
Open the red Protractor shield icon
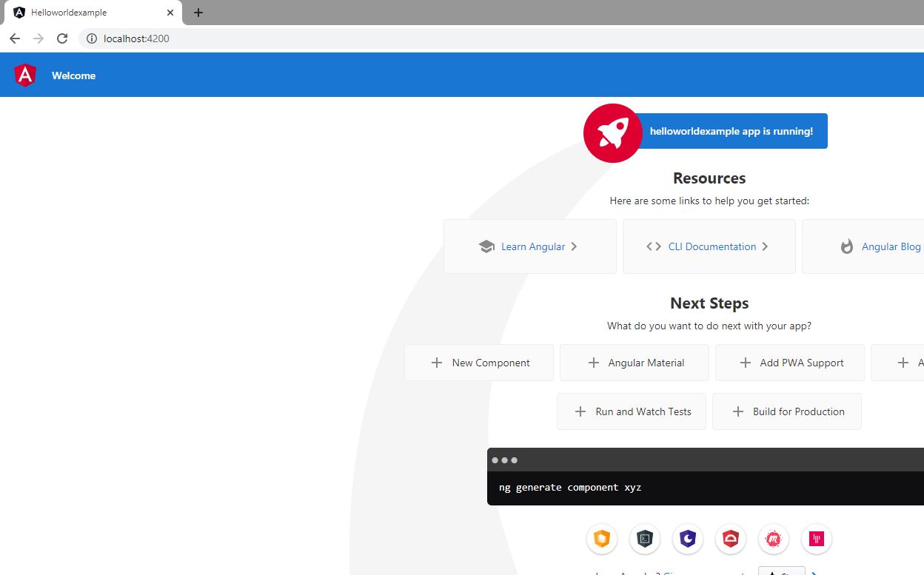[731, 539]
